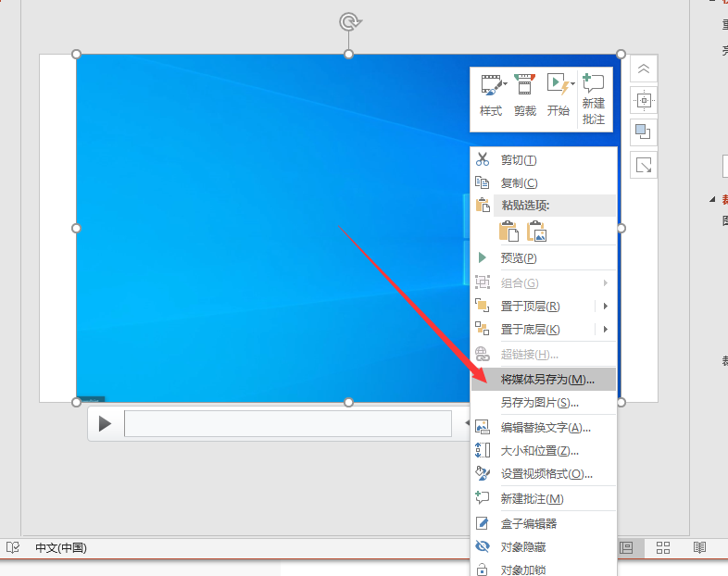This screenshot has width=728, height=576.
Task: Play the video with the play button
Action: pos(105,423)
